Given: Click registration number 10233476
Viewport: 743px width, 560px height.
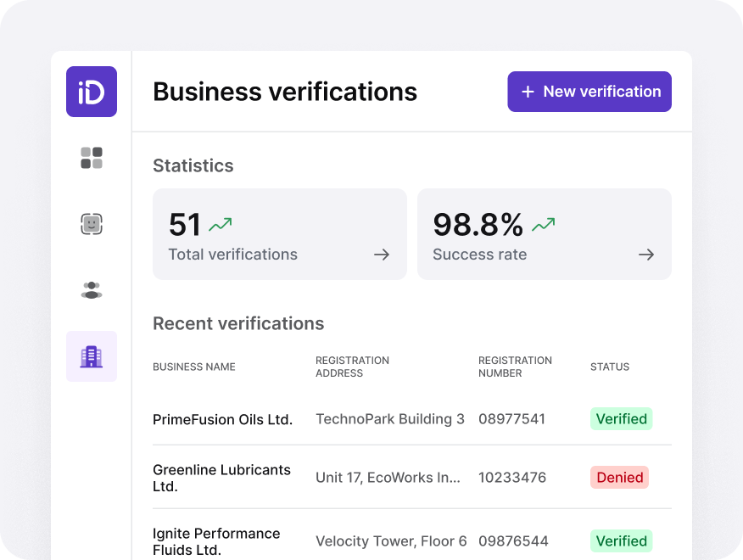Looking at the screenshot, I should tap(512, 477).
